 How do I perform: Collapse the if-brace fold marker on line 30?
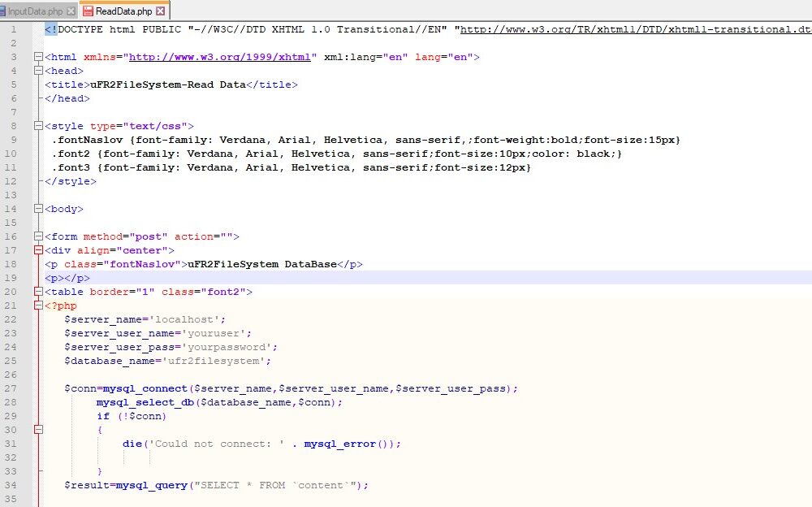(x=38, y=430)
